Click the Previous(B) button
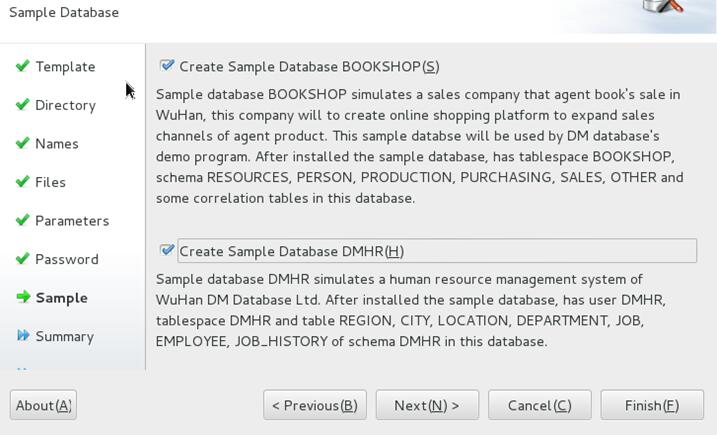Image resolution: width=717 pixels, height=435 pixels. point(315,405)
